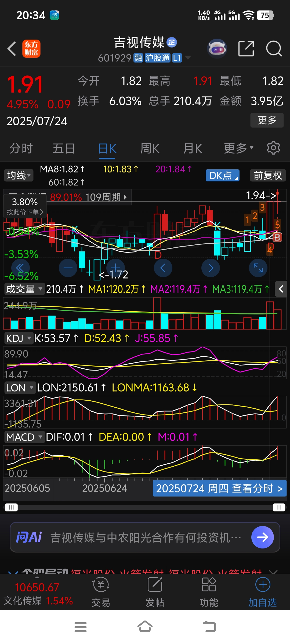Tap the 融 margin trading badge
Screen dimensions: 290x644
coord(138,58)
